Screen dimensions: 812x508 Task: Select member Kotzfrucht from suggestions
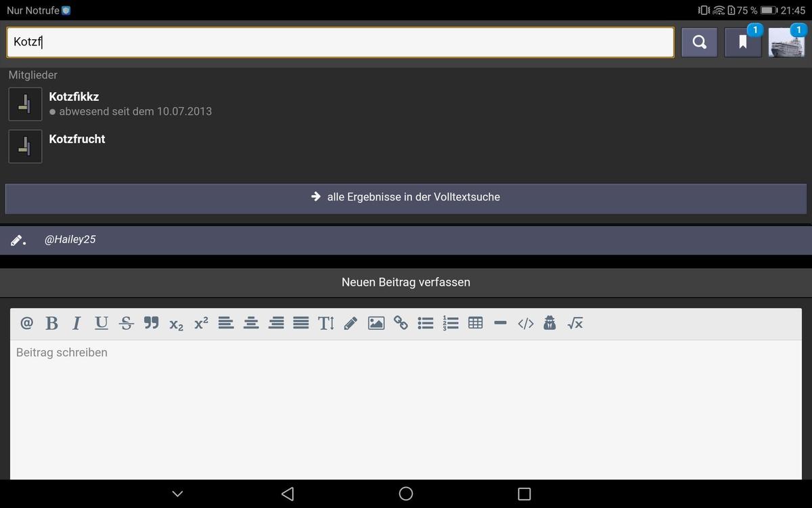[77, 139]
